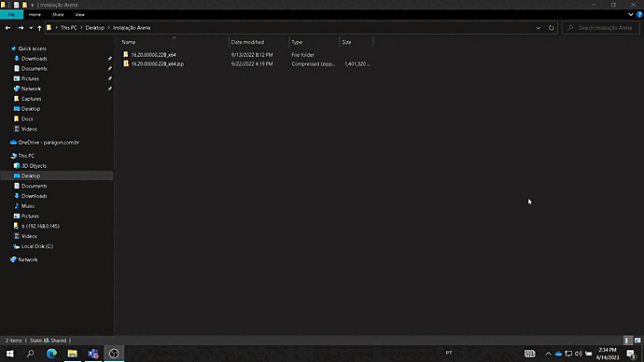Image resolution: width=644 pixels, height=362 pixels.
Task: Open taskbar Search
Action: [x=31, y=354]
